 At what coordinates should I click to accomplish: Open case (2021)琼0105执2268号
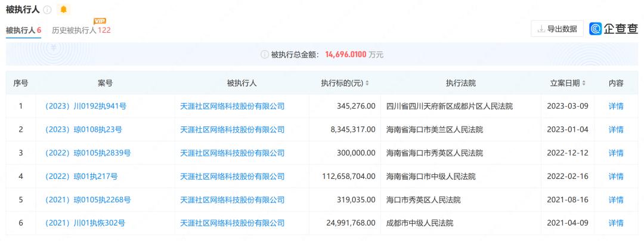click(x=88, y=200)
